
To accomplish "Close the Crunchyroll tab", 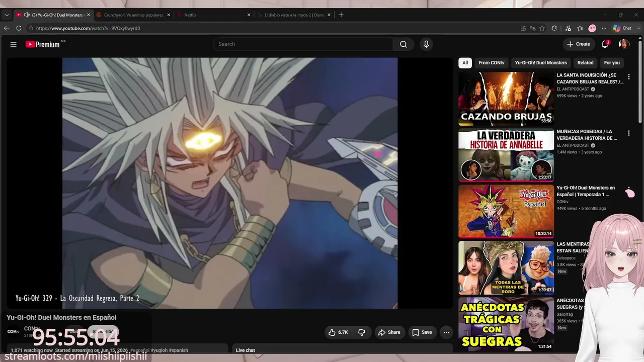I will click(169, 15).
